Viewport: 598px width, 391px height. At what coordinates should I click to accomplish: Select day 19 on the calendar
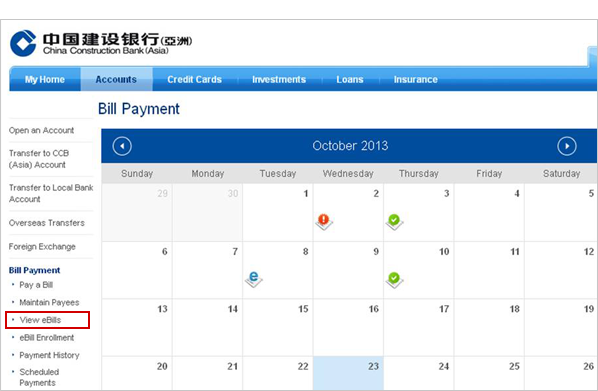click(561, 328)
